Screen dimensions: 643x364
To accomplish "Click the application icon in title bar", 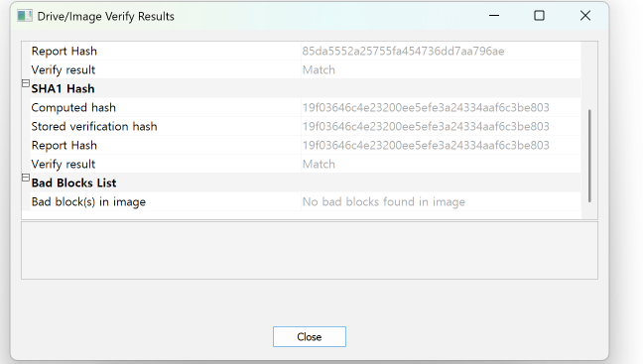I will 25,16.
